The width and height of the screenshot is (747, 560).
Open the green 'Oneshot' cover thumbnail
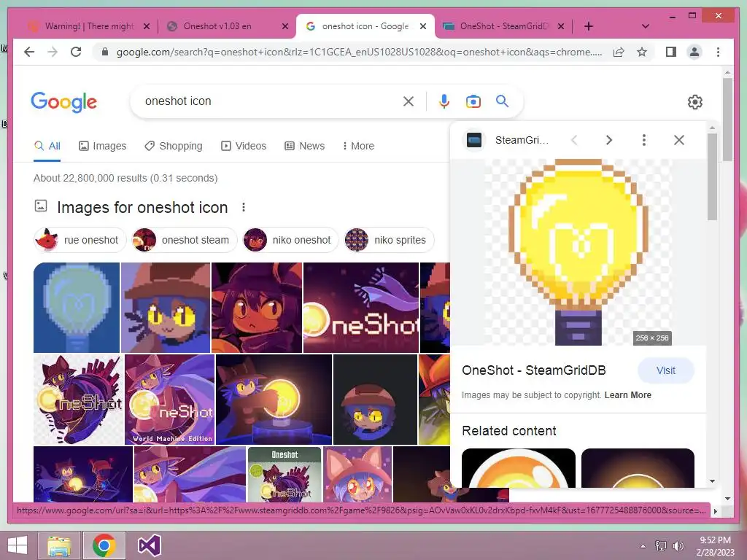coord(285,474)
